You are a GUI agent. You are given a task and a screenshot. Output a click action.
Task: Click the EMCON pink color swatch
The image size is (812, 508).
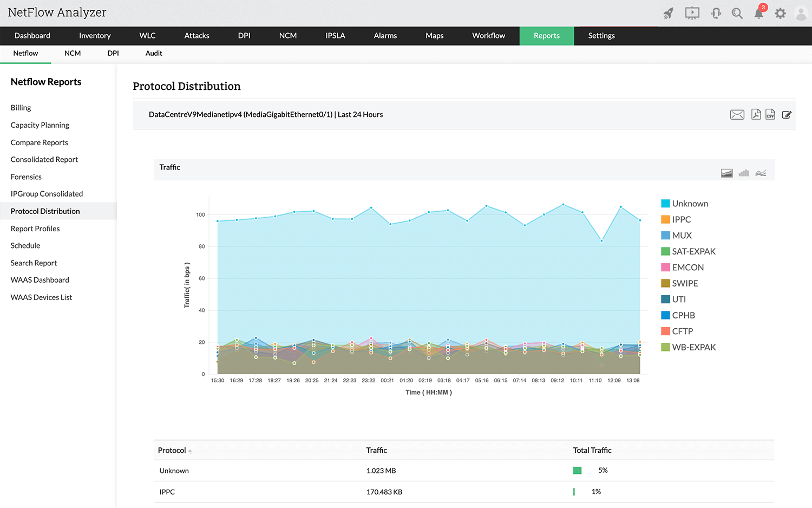coord(665,268)
